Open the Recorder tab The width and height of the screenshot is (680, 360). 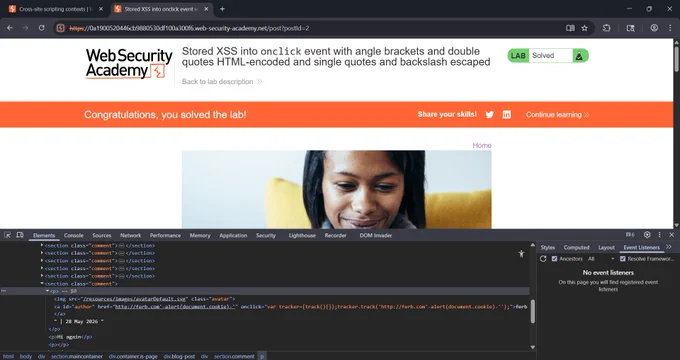click(x=336, y=235)
